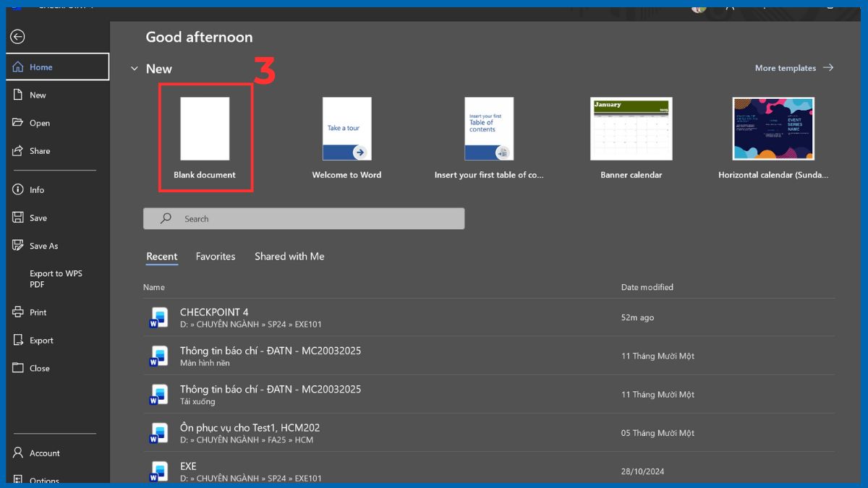868x488 pixels.
Task: Sort by Date modified column header
Action: [x=647, y=288]
